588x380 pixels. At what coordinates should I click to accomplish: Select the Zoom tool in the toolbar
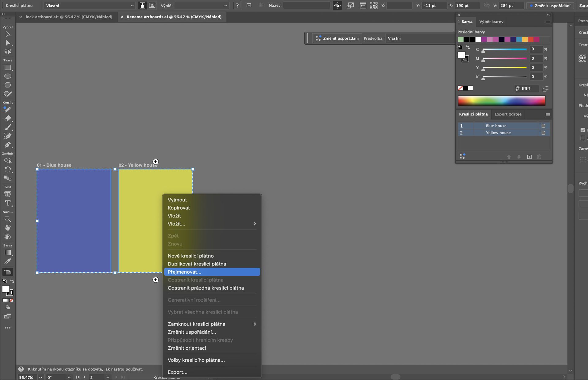pos(8,219)
